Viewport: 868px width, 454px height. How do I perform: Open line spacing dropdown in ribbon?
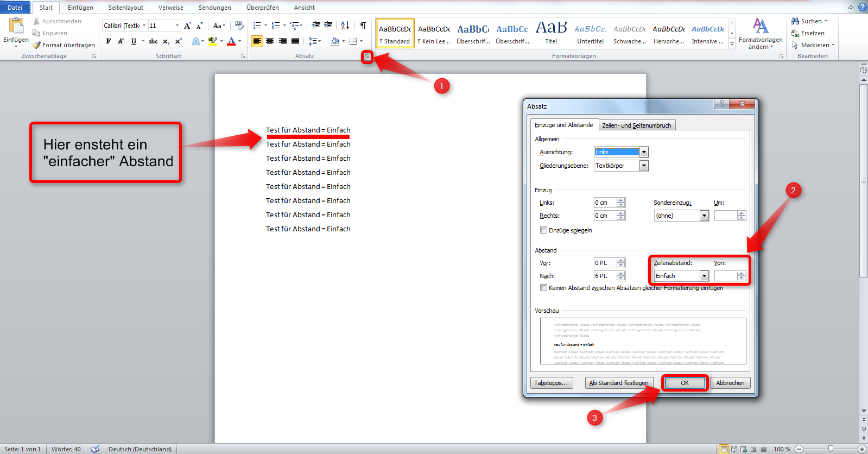[315, 41]
